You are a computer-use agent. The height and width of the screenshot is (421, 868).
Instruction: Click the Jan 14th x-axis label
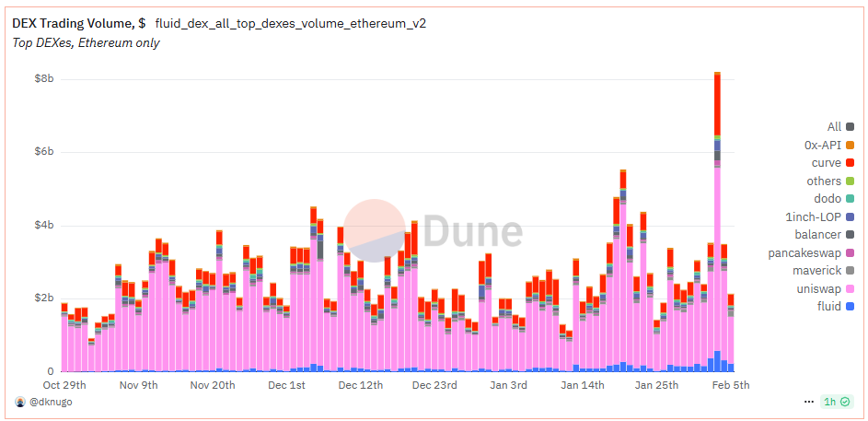pyautogui.click(x=583, y=384)
